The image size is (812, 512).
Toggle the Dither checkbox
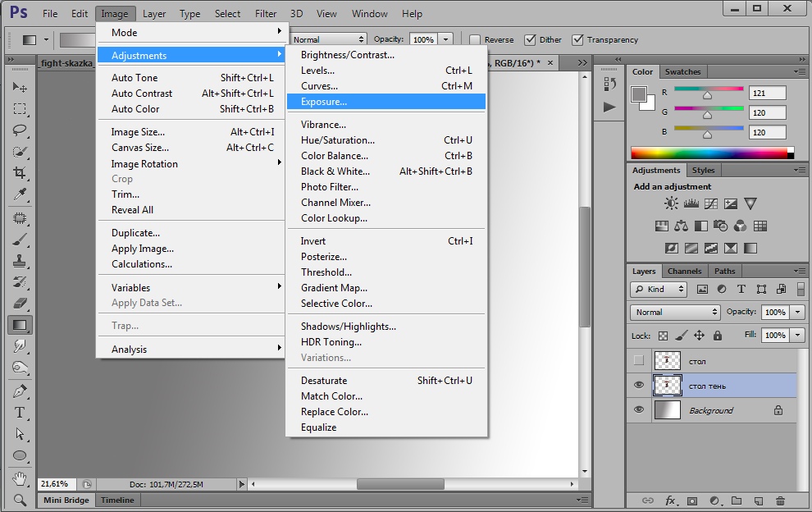(x=530, y=40)
